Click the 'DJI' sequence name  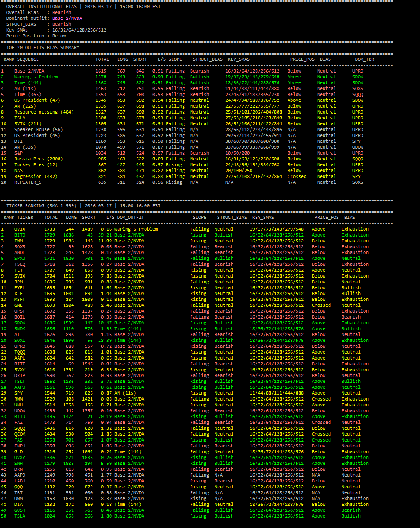coord(18,141)
